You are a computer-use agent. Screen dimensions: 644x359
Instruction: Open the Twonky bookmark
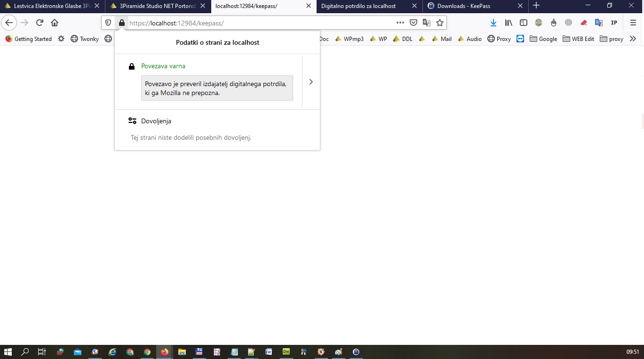[x=85, y=39]
